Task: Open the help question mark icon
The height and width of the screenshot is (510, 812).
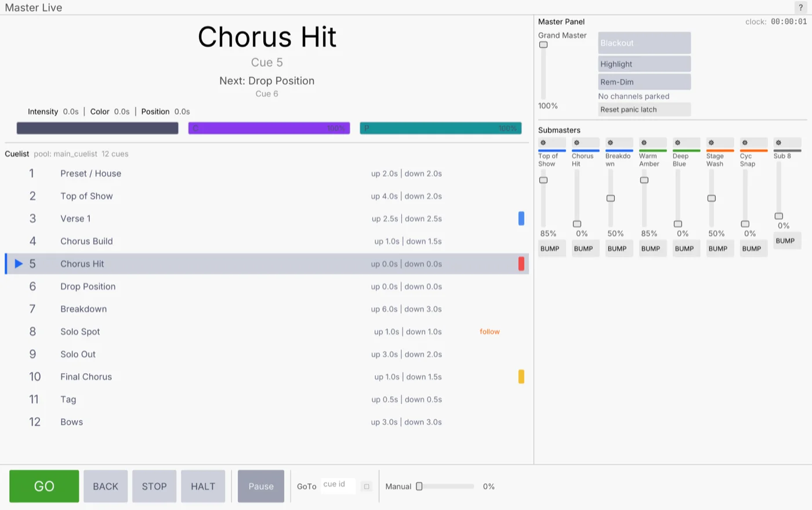Action: [x=801, y=8]
